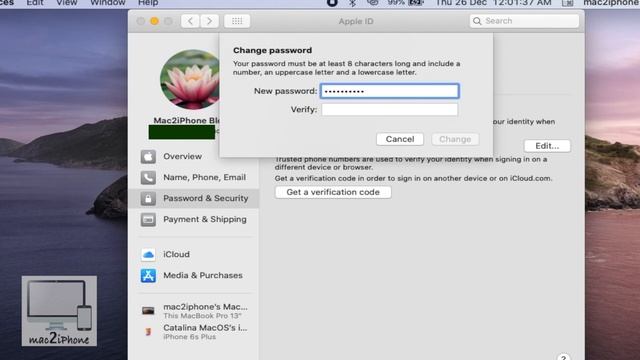Click the Edit... button for trusted numbers
The width and height of the screenshot is (640, 360).
(x=547, y=146)
